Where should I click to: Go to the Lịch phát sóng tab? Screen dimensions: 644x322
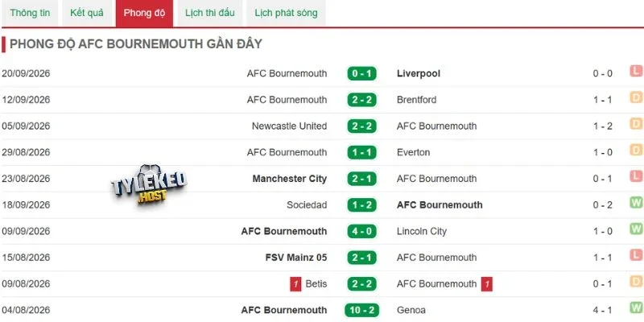point(286,13)
